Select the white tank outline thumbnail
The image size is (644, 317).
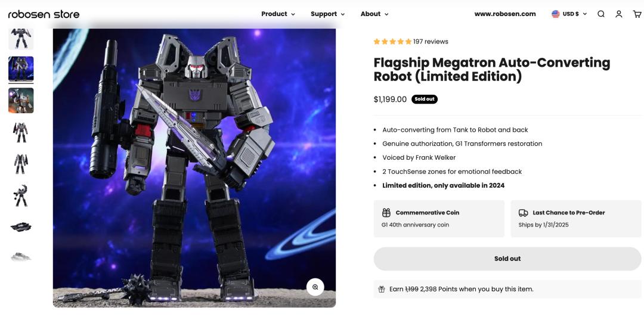click(21, 257)
